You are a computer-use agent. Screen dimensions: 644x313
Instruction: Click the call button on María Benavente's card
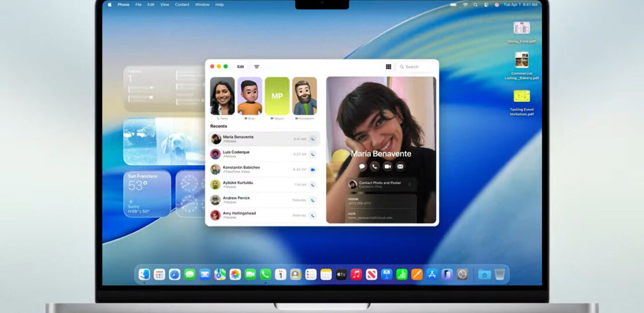(375, 166)
